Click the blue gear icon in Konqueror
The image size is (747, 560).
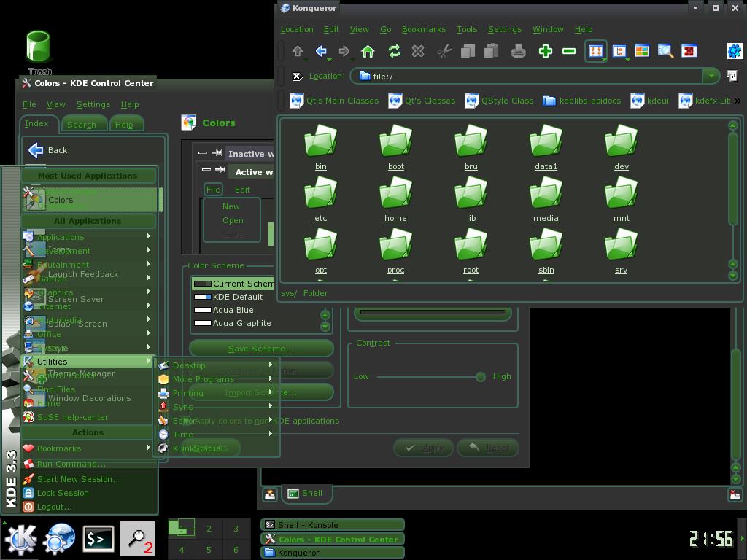point(735,51)
